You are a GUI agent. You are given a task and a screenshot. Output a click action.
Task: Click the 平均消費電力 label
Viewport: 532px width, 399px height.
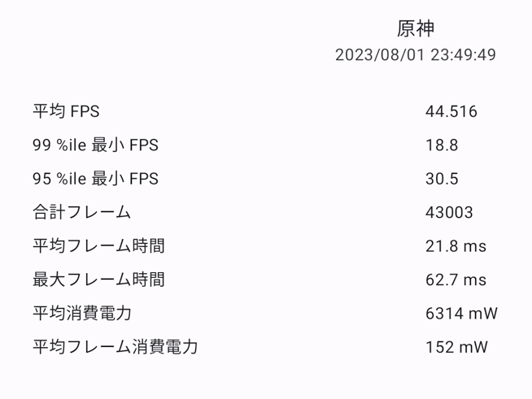[81, 313]
